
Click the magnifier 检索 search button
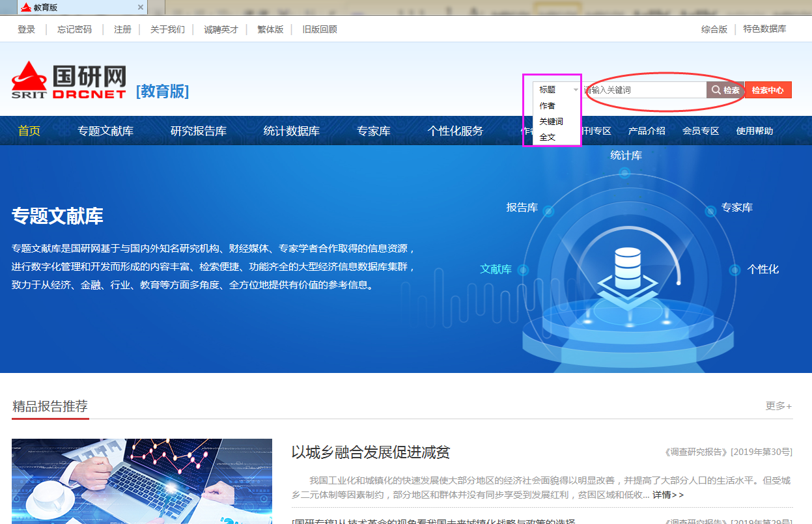coord(725,90)
